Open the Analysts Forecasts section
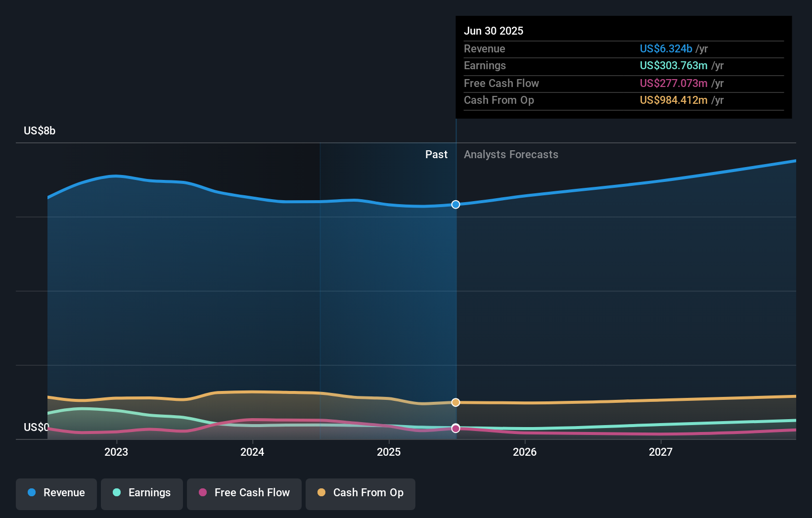 coord(511,154)
